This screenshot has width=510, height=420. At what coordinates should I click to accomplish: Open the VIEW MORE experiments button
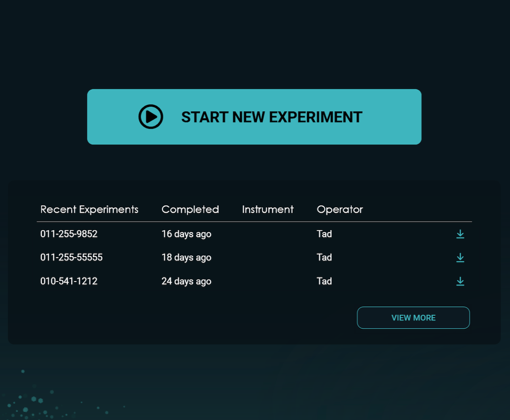click(x=413, y=318)
